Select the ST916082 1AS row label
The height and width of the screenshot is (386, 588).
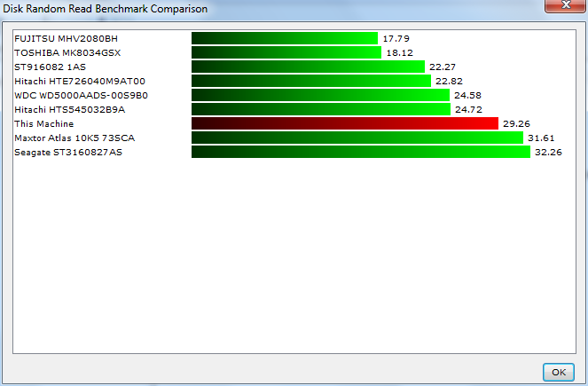[x=50, y=67]
